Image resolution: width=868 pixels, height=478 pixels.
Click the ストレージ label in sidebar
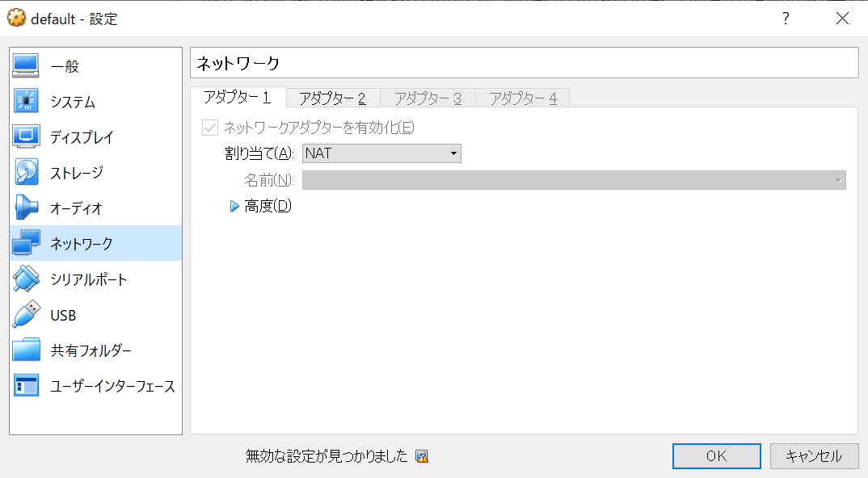click(x=77, y=173)
